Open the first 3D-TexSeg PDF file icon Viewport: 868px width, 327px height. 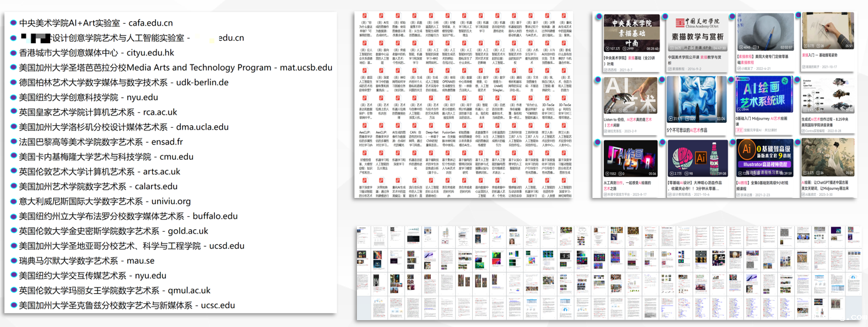click(548, 97)
